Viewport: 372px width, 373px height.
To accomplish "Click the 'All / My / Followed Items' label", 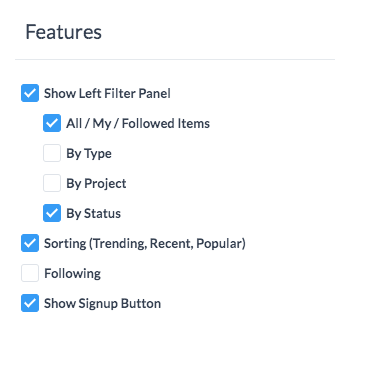I will (138, 124).
